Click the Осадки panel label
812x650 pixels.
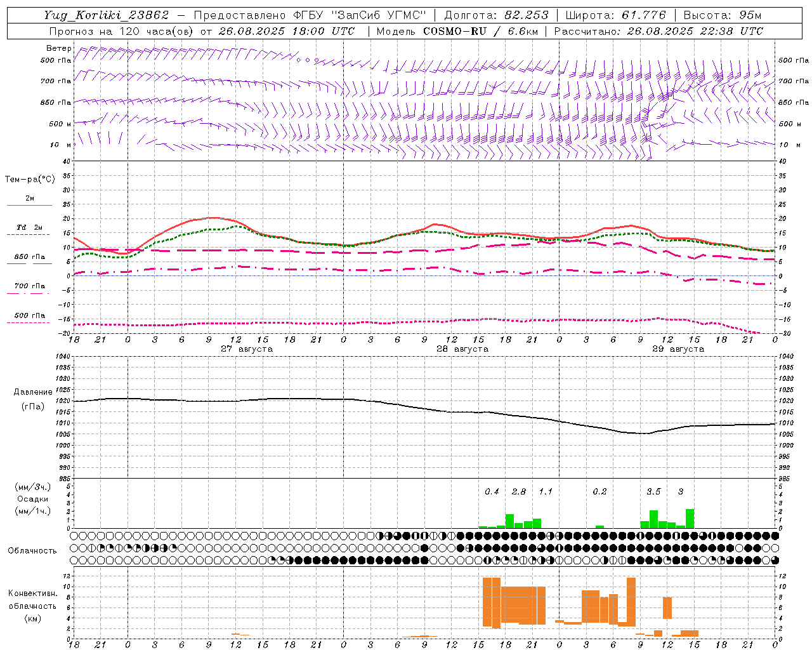(x=32, y=499)
